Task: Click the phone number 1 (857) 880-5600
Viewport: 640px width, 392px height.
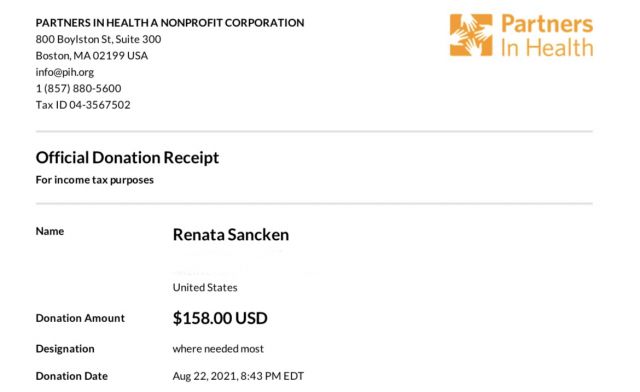Action: pos(78,88)
